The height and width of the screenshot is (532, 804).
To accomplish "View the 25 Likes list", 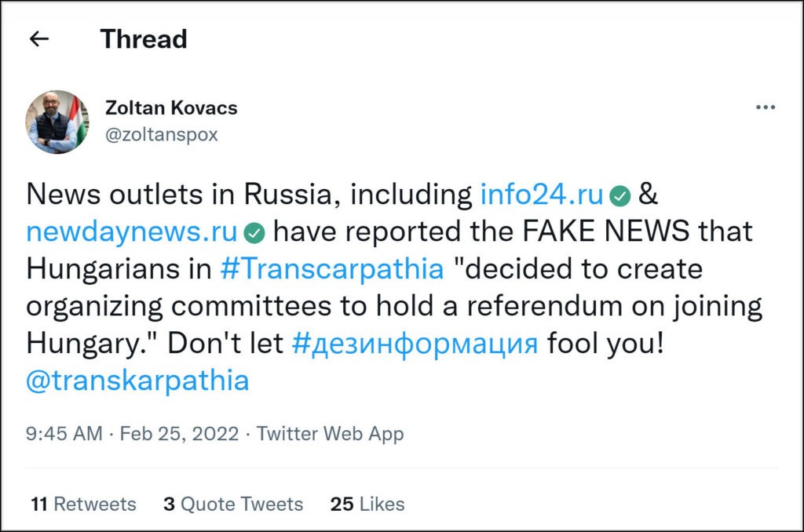I will (x=368, y=504).
